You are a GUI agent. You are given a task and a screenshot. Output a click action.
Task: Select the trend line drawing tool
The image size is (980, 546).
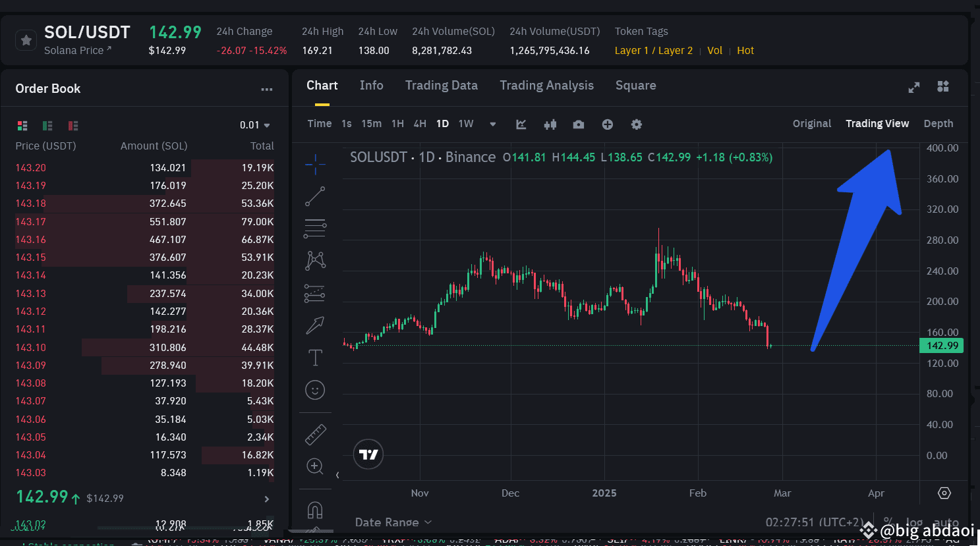(315, 196)
